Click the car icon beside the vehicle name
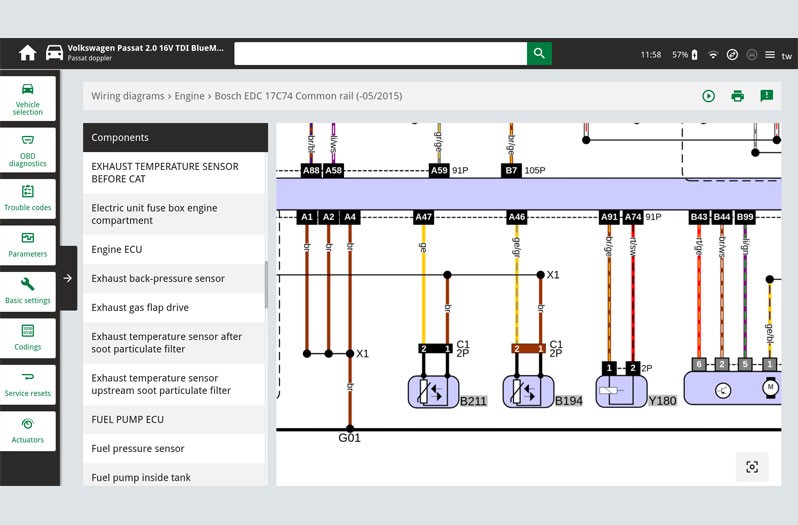Viewport: 798px width, 525px height. [x=54, y=54]
